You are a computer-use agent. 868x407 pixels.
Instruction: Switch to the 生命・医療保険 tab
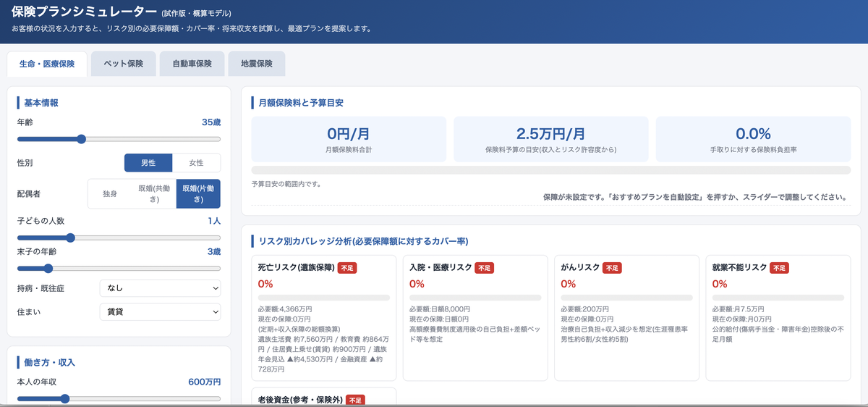pos(47,64)
